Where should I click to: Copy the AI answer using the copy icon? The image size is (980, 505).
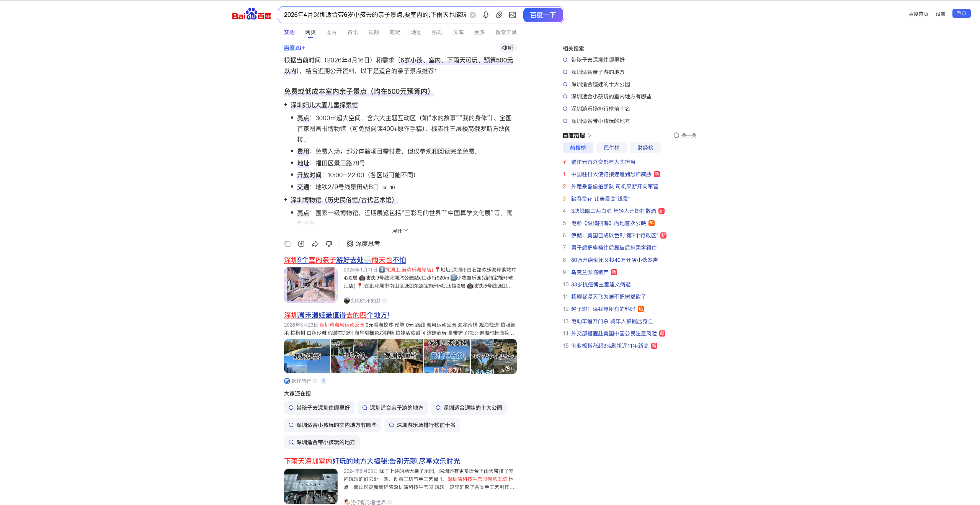tap(287, 244)
